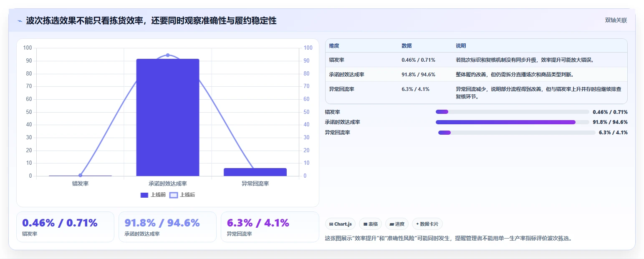
Task: Click the 0.46% / 0.71% value after progress bar
Action: (610, 112)
